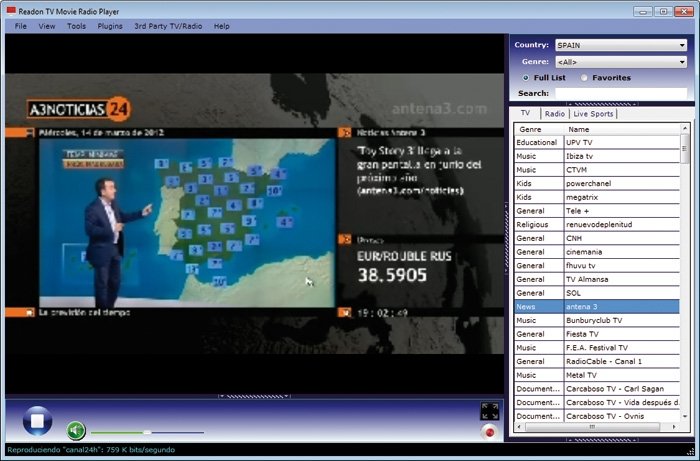Viewport: 700px width, 461px height.
Task: Select the UPV TV channel row
Action: click(x=596, y=142)
